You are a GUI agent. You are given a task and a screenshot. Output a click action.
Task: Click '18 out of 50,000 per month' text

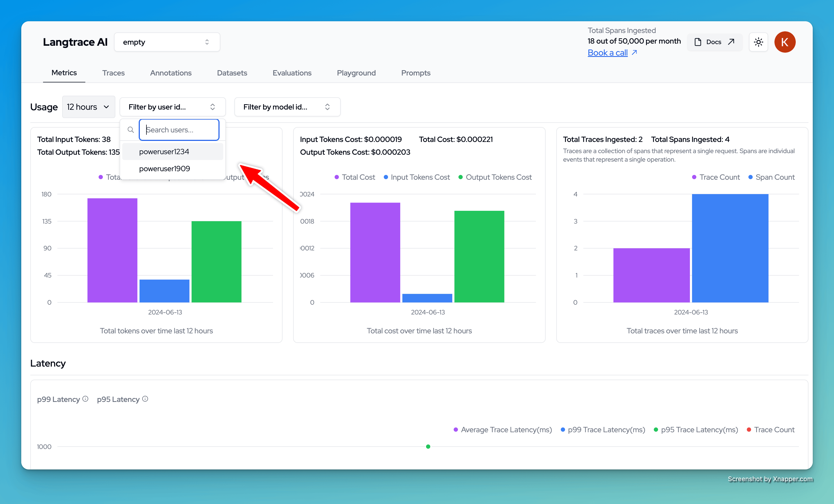pyautogui.click(x=634, y=41)
